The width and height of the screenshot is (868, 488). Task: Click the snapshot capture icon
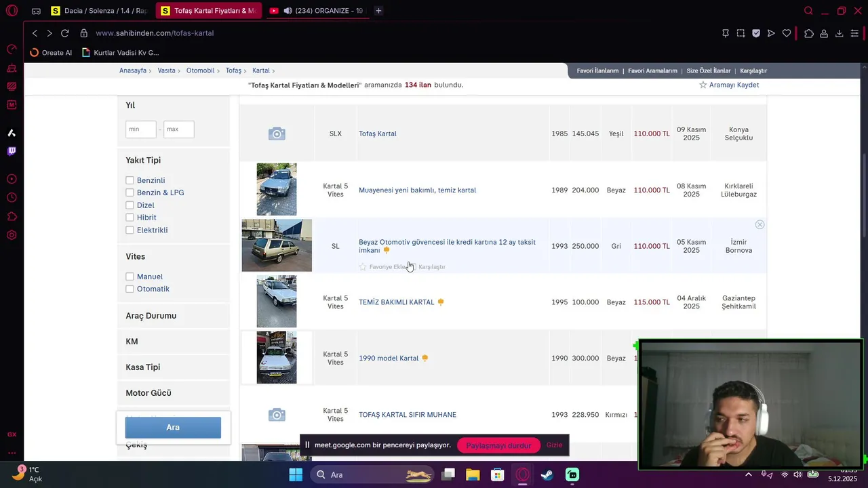point(741,33)
